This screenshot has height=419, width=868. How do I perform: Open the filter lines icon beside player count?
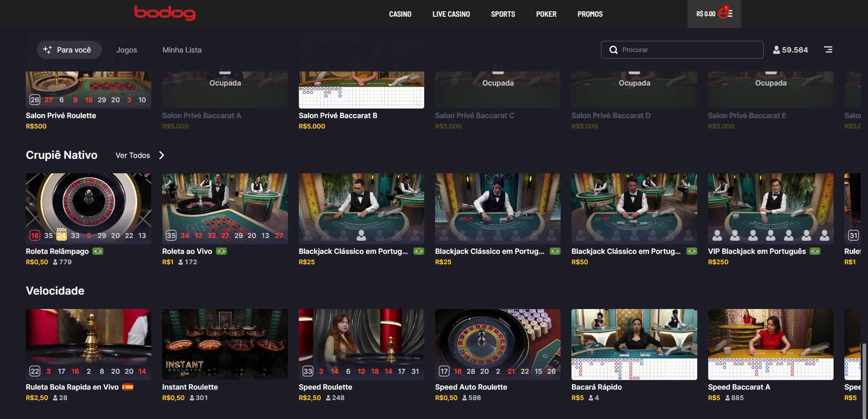coord(828,50)
